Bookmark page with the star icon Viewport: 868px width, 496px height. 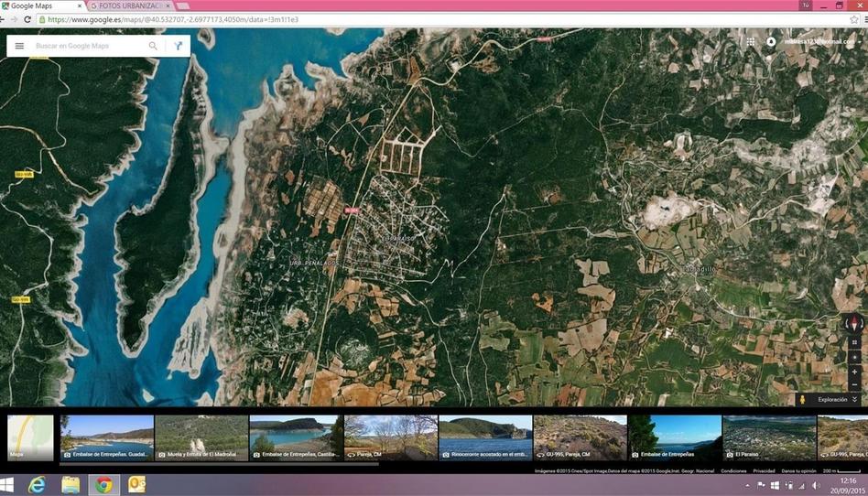[x=853, y=19]
